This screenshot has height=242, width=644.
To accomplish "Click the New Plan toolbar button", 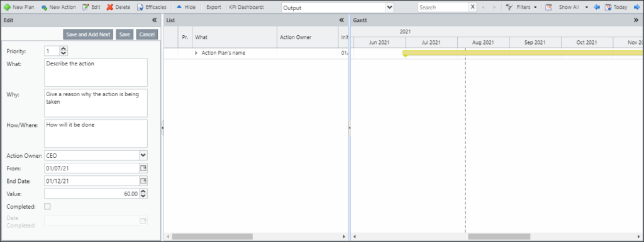I will (x=19, y=7).
